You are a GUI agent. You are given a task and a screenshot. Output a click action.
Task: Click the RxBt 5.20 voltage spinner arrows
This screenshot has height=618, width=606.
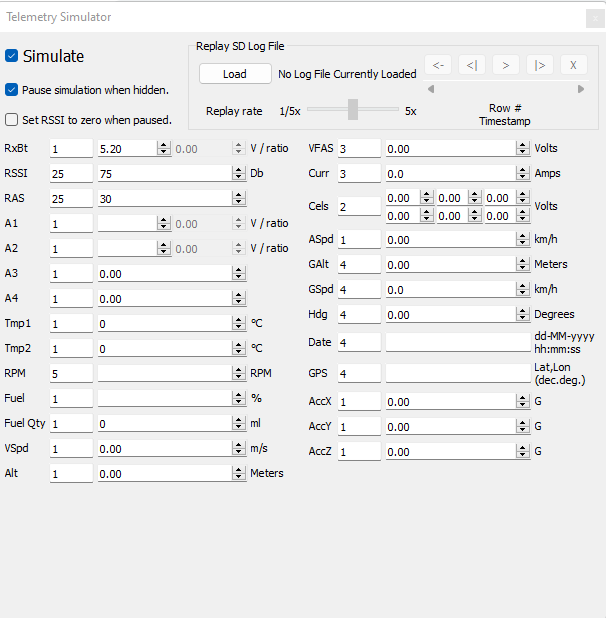tap(164, 149)
